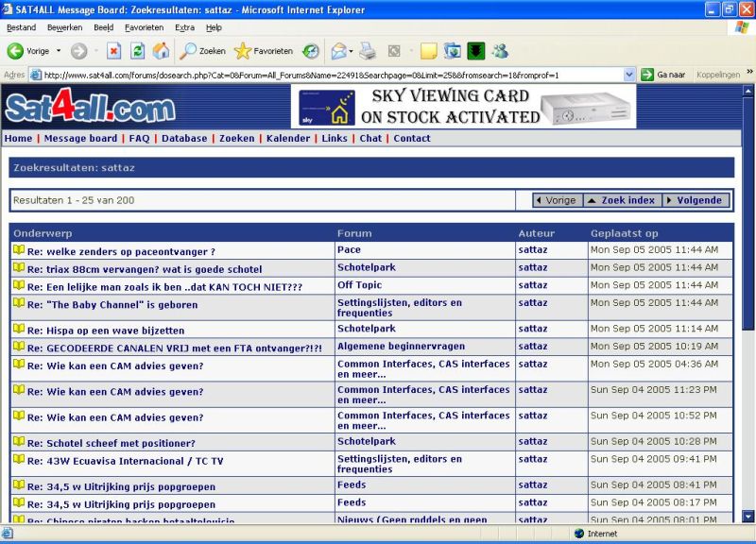Open the 'Hispa op een wave bijzetten' thread
Viewport: 756px width, 544px height.
(106, 331)
